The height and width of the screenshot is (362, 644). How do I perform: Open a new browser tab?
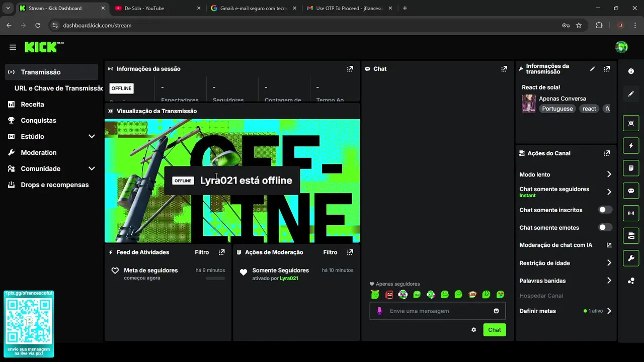tap(405, 8)
